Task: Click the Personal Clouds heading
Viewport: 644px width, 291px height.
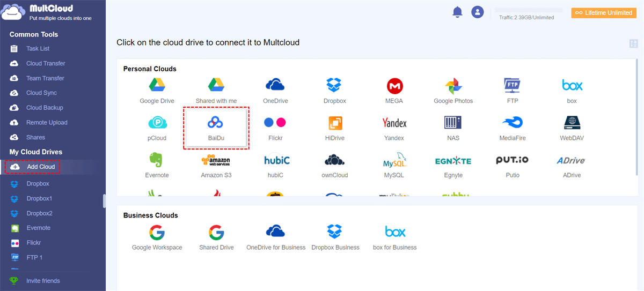Action: tap(150, 69)
